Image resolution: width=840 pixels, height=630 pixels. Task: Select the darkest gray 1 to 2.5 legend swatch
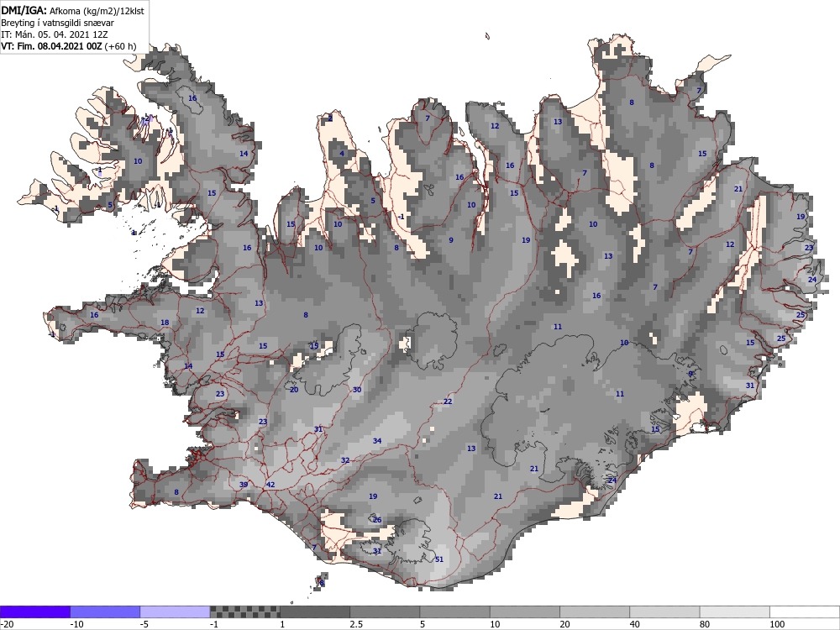coord(315,612)
